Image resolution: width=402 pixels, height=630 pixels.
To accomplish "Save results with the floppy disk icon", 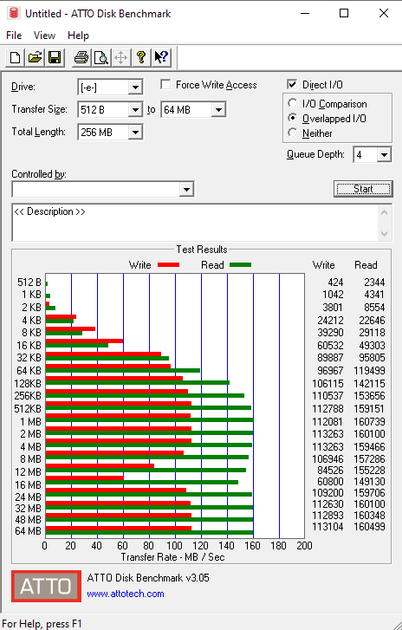I will click(55, 57).
